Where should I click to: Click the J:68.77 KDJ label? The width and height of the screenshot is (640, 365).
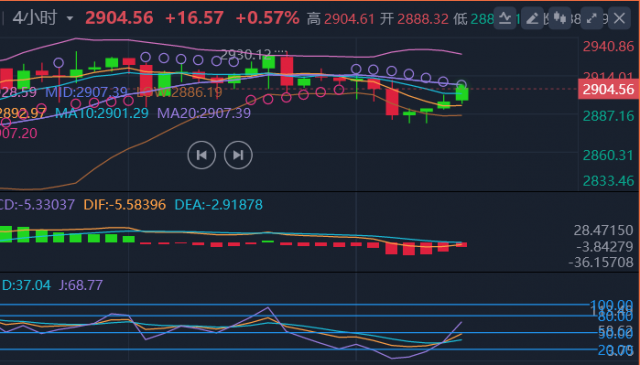pos(81,285)
